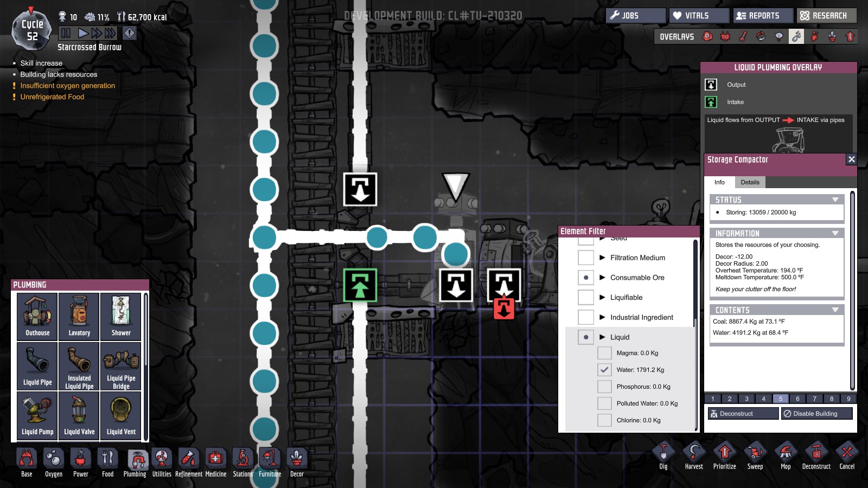
Task: Click Disable Building button
Action: [x=816, y=414]
